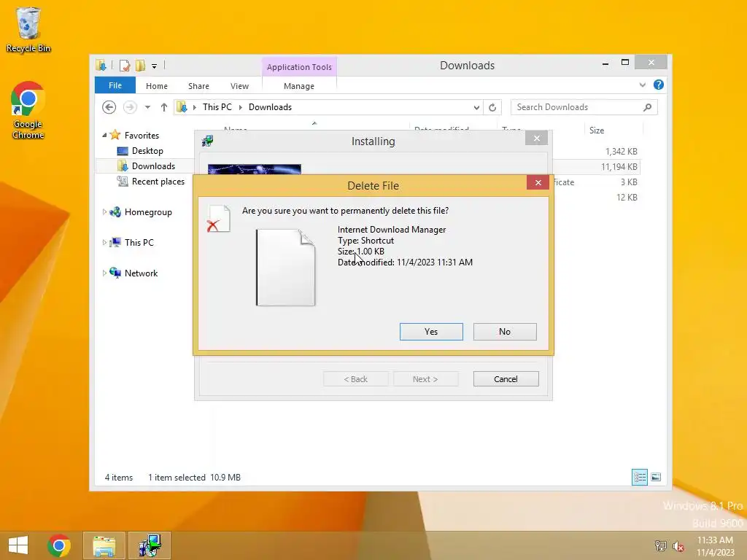Open the File menu in Explorer
This screenshot has height=560, width=747.
point(115,86)
